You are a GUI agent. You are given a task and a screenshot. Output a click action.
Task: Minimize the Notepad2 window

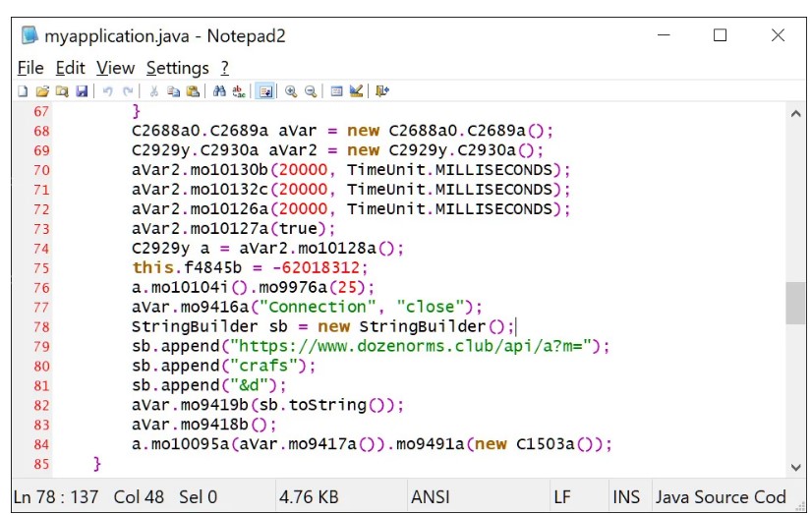[664, 35]
